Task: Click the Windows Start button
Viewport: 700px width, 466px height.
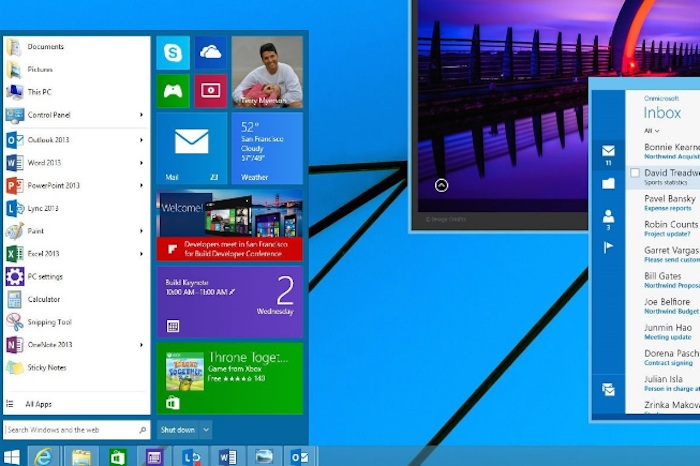Action: [12, 457]
